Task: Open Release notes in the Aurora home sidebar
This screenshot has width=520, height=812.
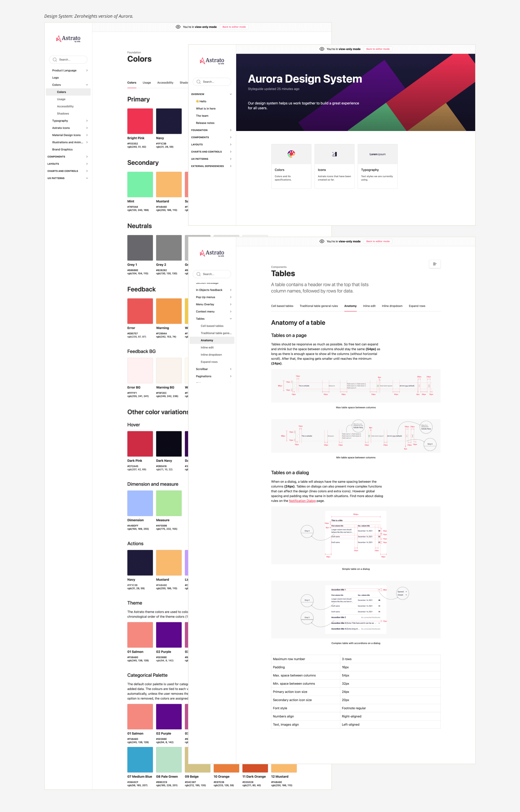Action: coord(205,123)
